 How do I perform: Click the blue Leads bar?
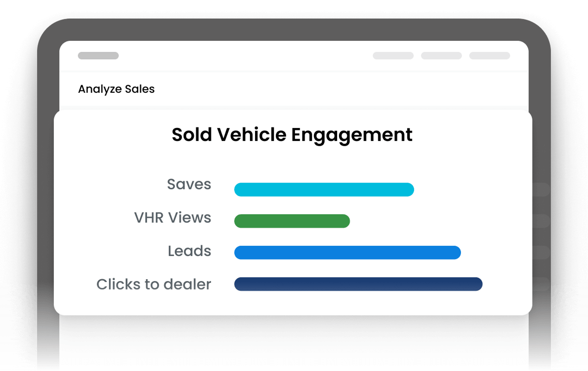pyautogui.click(x=347, y=253)
